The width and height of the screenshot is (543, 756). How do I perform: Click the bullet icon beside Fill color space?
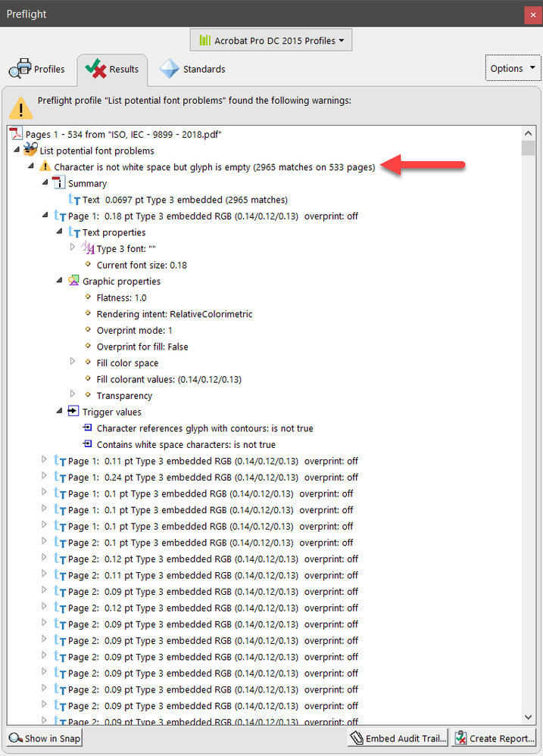pos(88,362)
